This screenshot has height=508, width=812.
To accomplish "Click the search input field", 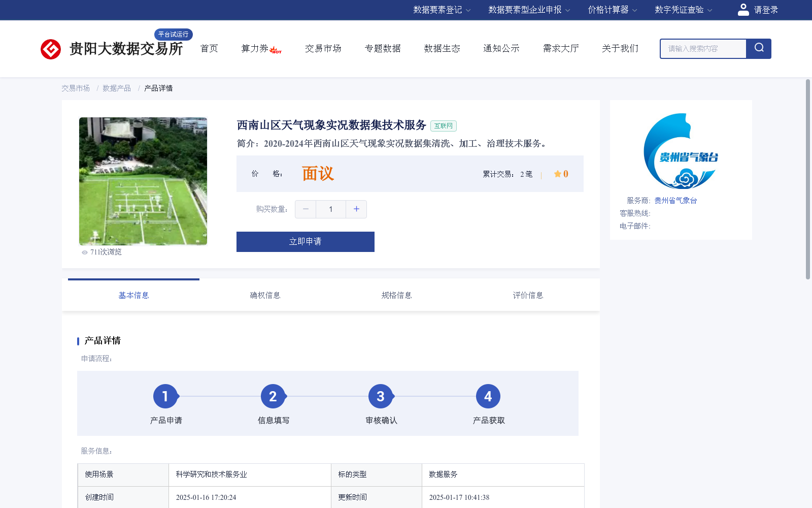I will [703, 49].
